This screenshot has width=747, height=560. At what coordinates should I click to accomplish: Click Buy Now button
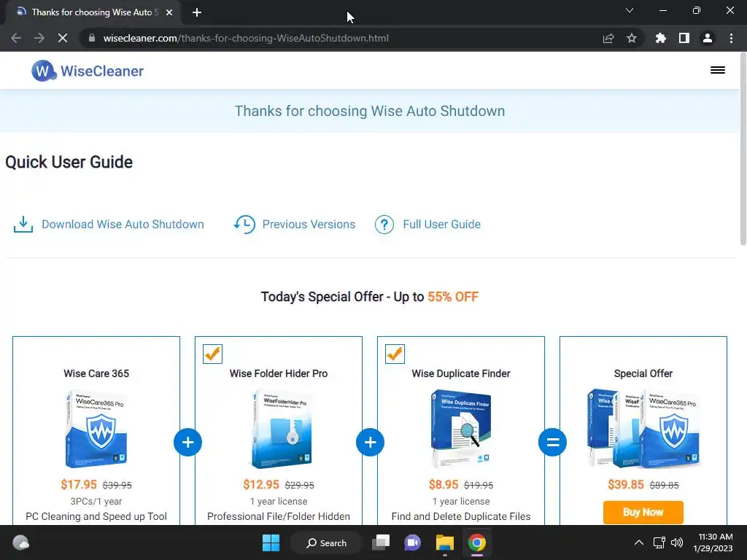point(643,513)
